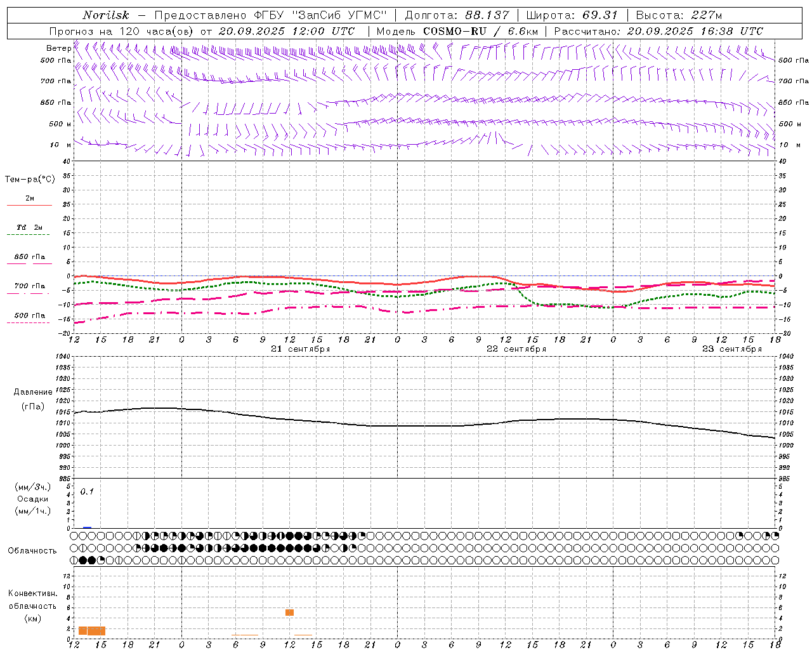Select the "Td 2м" dew point legend entry
This screenshot has width=812, height=650.
(30, 227)
